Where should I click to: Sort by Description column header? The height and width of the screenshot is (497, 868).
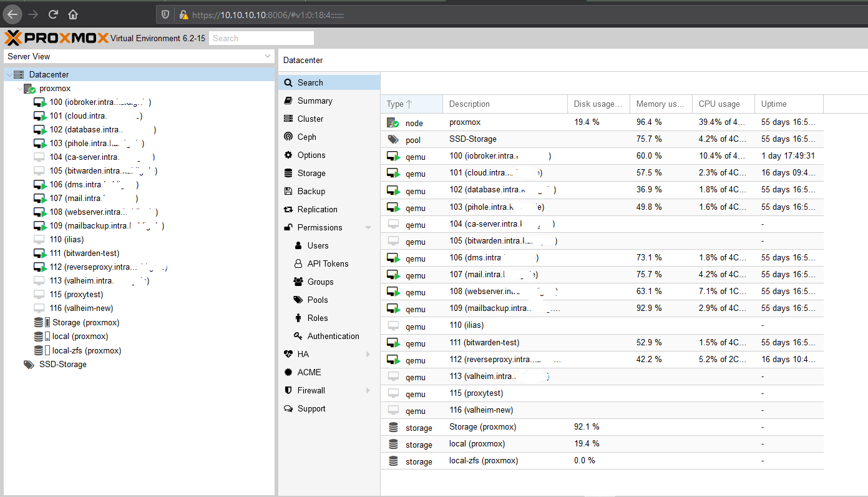click(505, 104)
